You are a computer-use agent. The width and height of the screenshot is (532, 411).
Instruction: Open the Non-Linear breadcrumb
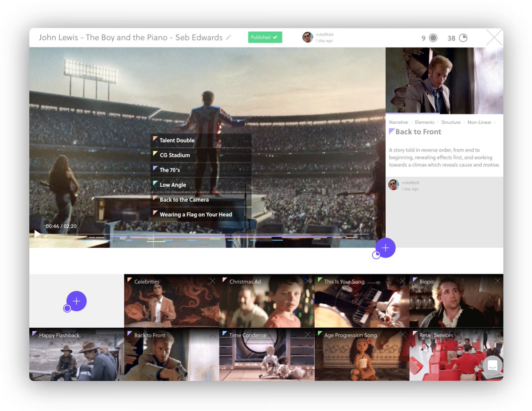click(x=479, y=122)
